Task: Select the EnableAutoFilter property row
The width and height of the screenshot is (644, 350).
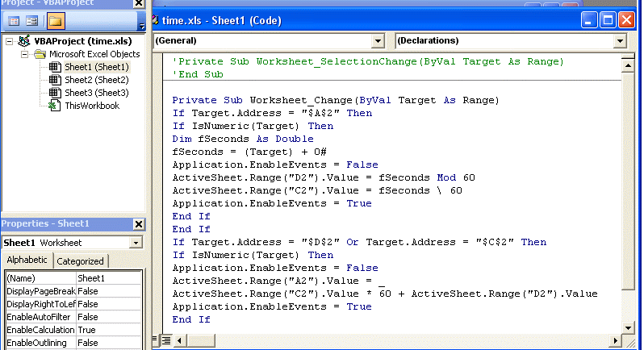Action: (73, 317)
